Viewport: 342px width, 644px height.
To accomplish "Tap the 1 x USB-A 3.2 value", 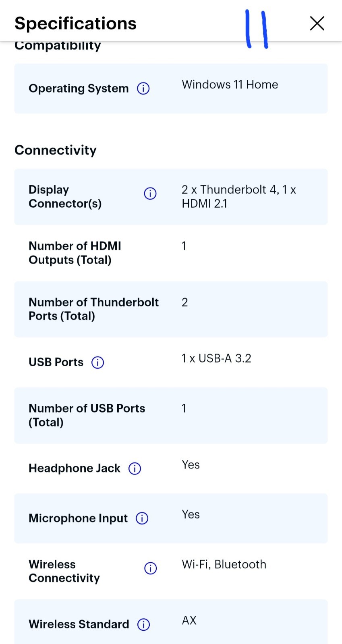I will pyautogui.click(x=216, y=358).
